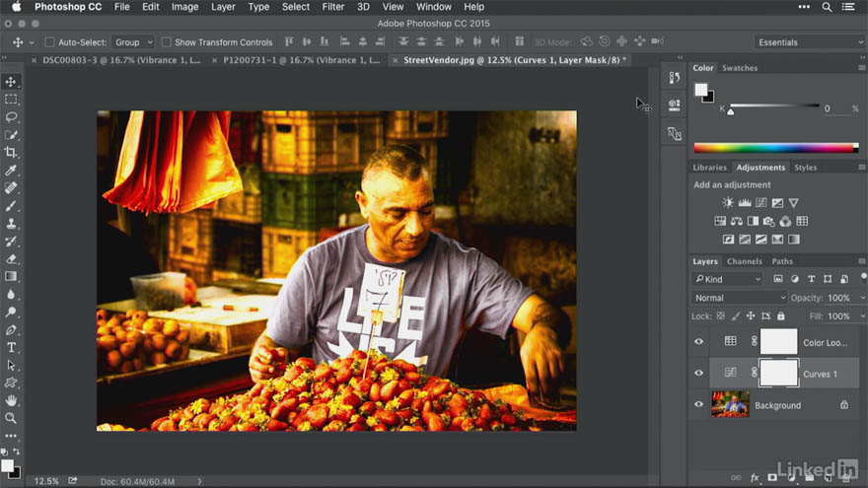Screen dimensions: 868x488
Task: Select the Healing Brush tool
Action: pyautogui.click(x=11, y=188)
